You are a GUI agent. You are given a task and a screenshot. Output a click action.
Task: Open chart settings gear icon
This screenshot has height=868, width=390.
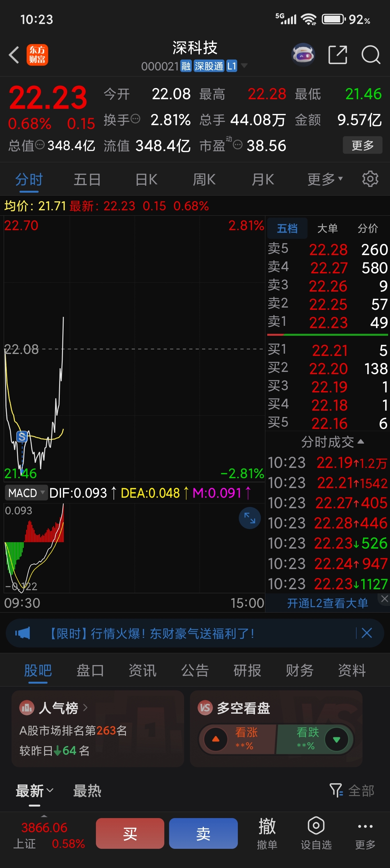(370, 179)
